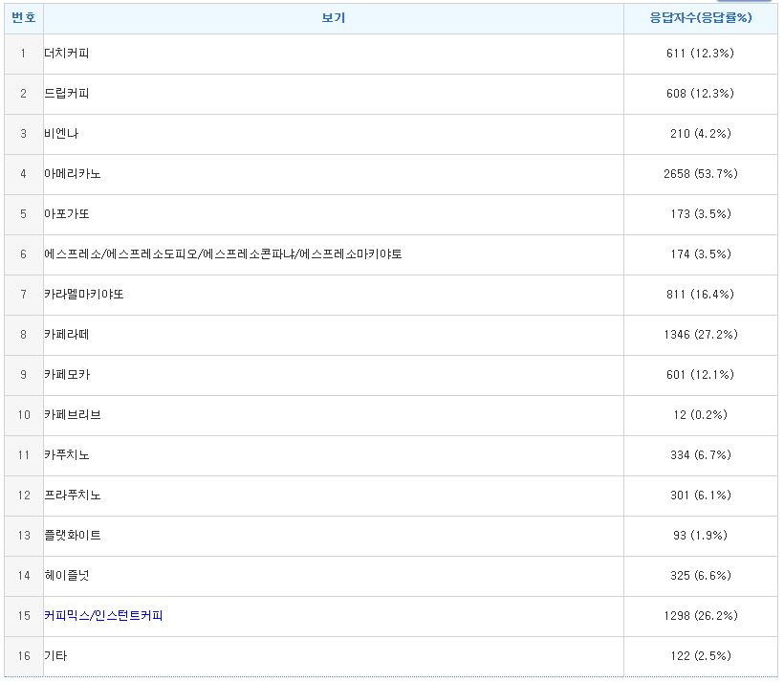Select the value 325 (6.6%)

point(701,576)
